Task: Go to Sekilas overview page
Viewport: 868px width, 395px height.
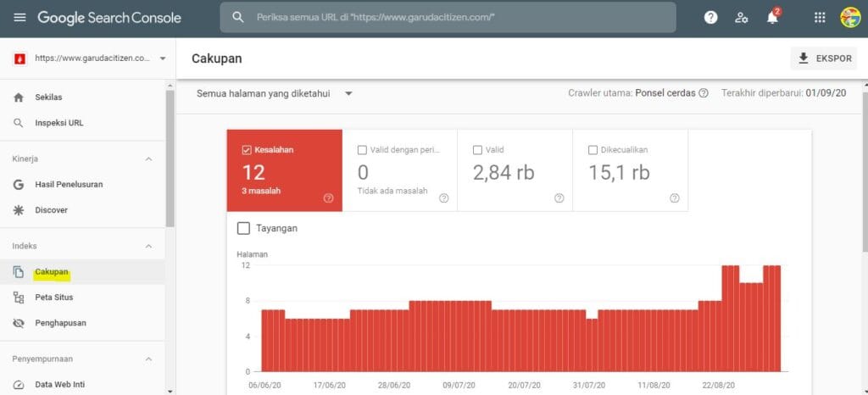Action: pyautogui.click(x=82, y=97)
